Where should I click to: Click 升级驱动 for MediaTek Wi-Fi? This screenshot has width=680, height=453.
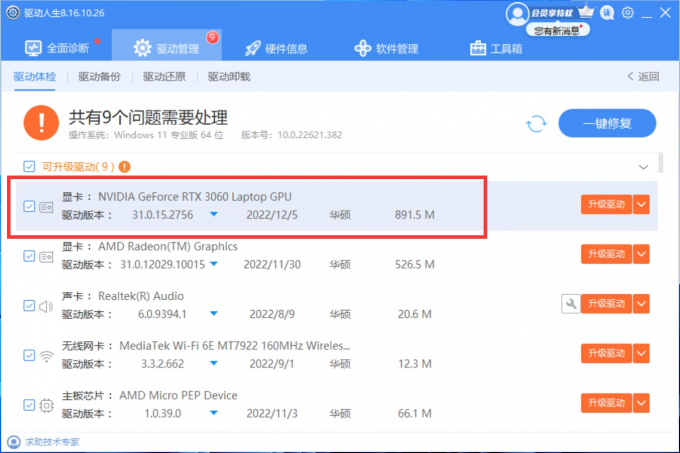606,354
